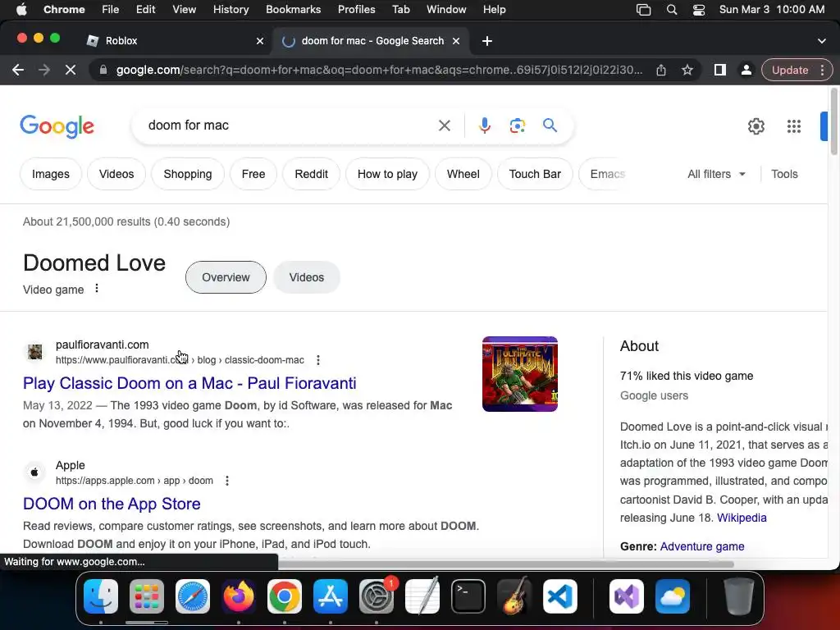Screen dimensions: 840x630
Task: Click the Ultimate Doom thumbnail image
Action: point(519,374)
